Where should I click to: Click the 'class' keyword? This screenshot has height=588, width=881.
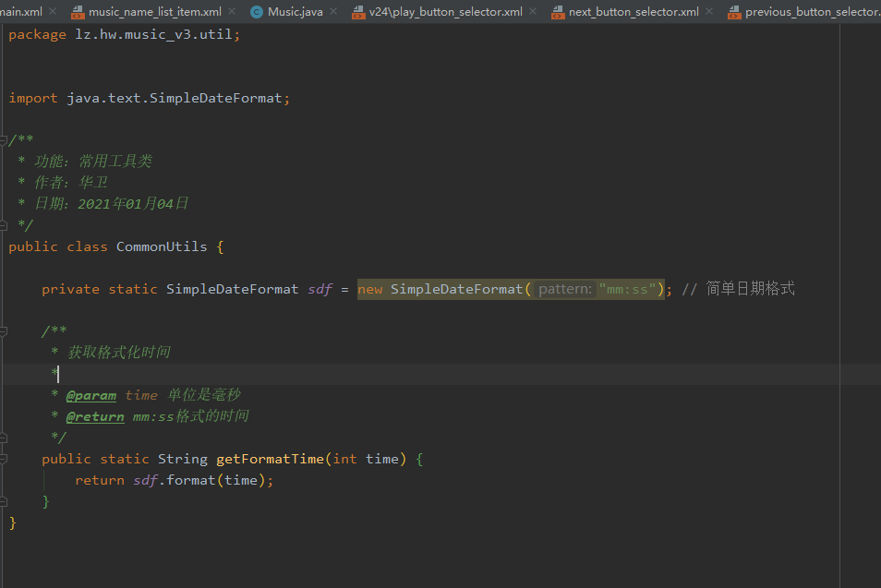(87, 246)
